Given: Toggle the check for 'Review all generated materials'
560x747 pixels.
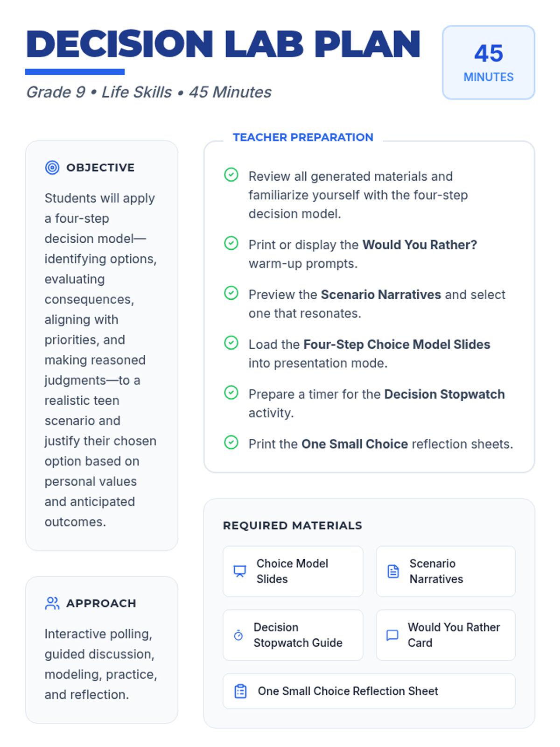Looking at the screenshot, I should 231,175.
